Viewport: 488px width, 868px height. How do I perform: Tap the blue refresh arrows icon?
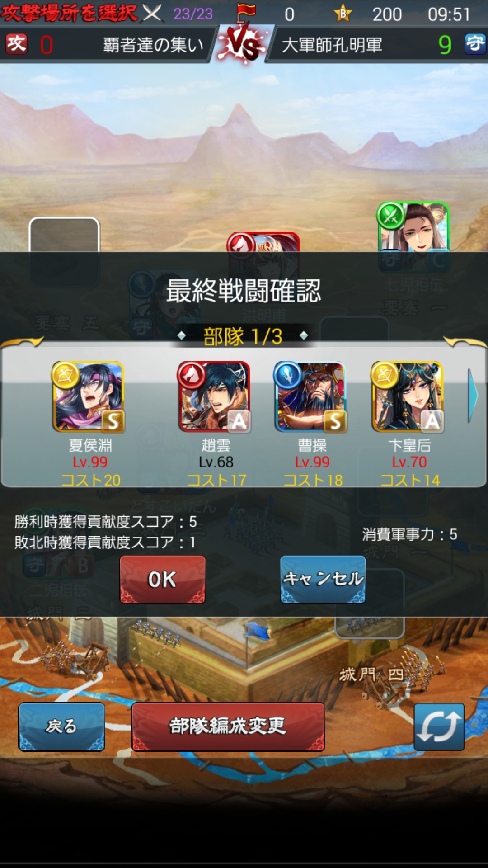click(x=439, y=727)
